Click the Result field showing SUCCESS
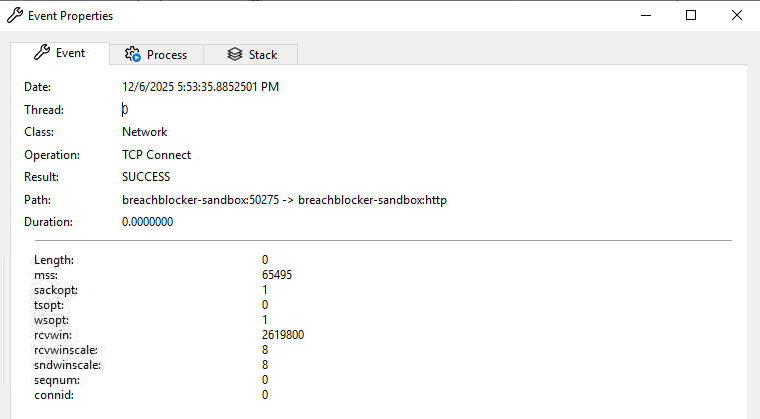Screen dimensions: 760x419 pos(146,177)
